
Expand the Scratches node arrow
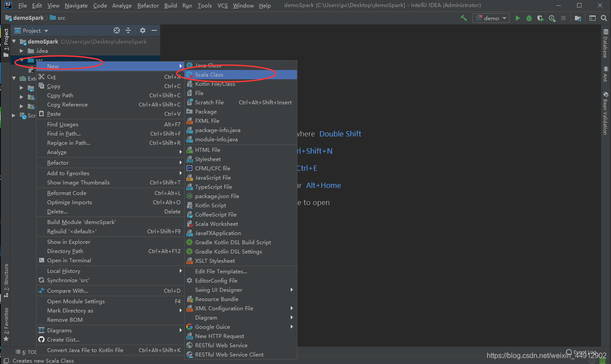coord(14,115)
